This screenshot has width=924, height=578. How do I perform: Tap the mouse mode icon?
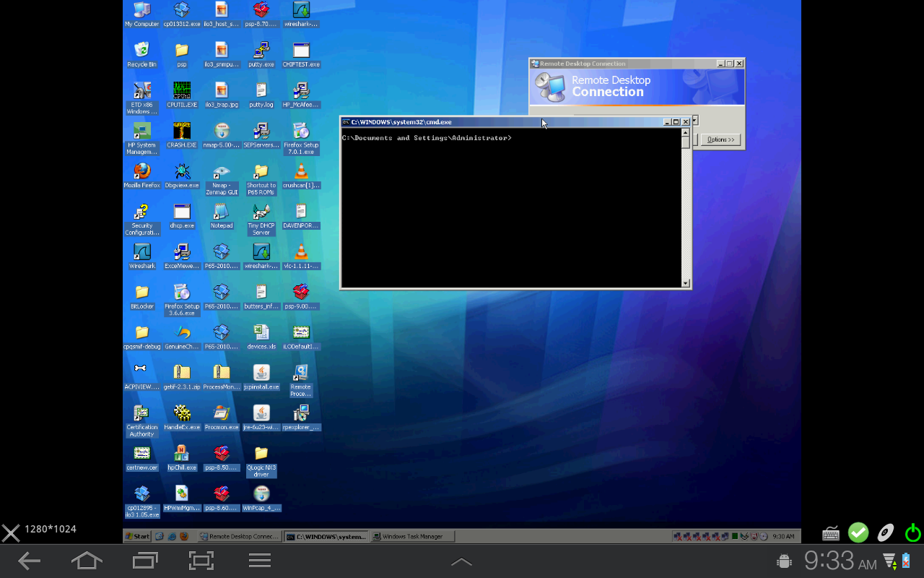click(x=886, y=533)
